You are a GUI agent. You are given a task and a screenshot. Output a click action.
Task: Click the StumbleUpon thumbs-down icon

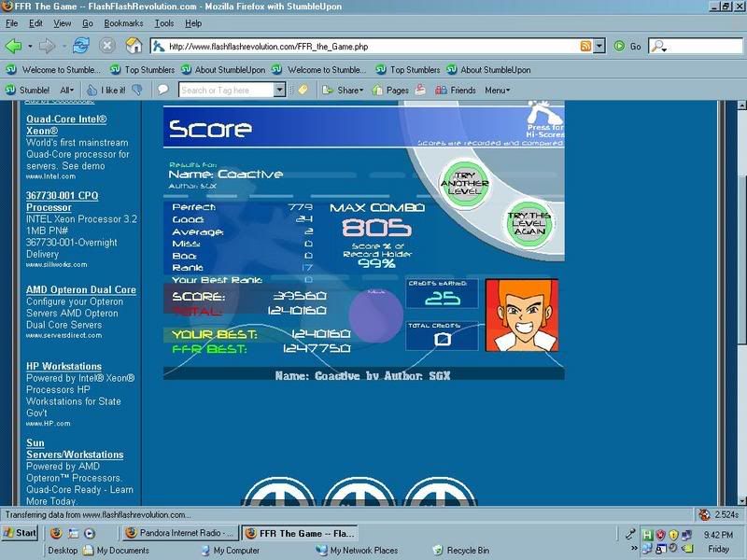click(x=137, y=91)
